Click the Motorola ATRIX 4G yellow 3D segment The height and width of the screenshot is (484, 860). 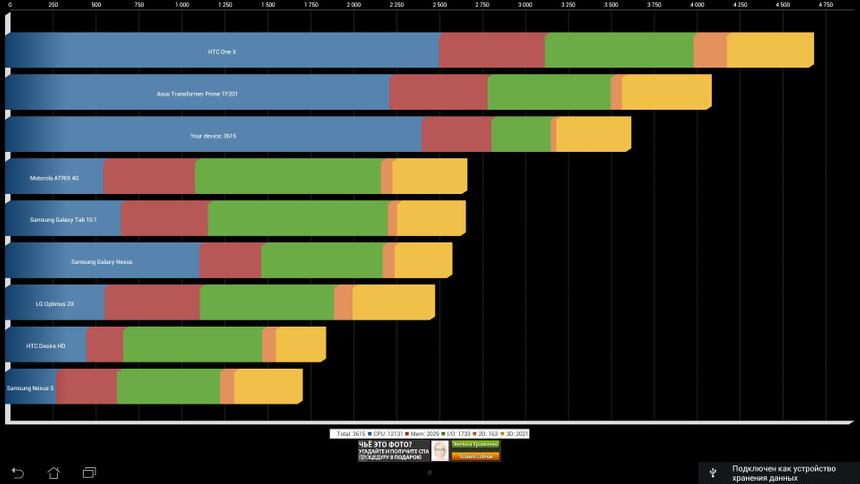tap(429, 177)
